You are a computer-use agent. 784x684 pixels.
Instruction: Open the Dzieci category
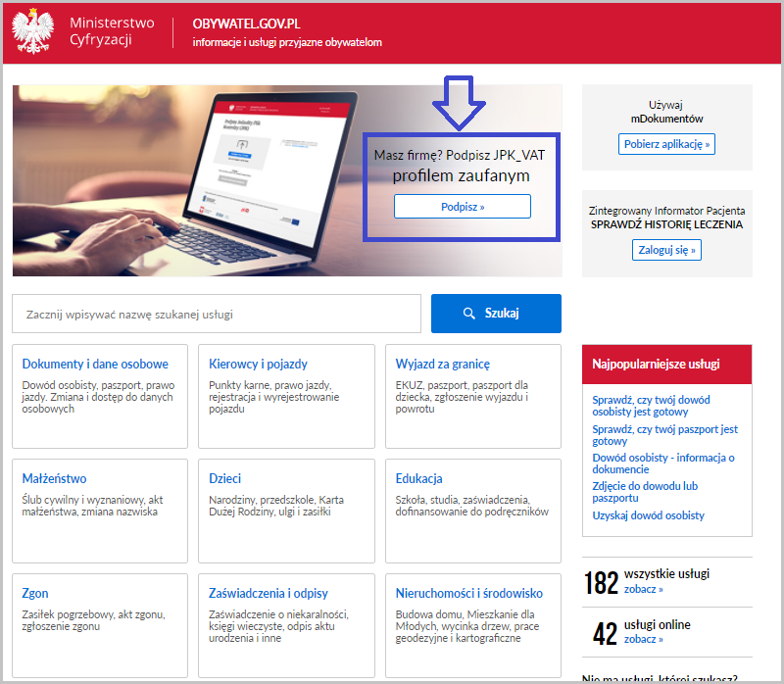click(x=225, y=477)
